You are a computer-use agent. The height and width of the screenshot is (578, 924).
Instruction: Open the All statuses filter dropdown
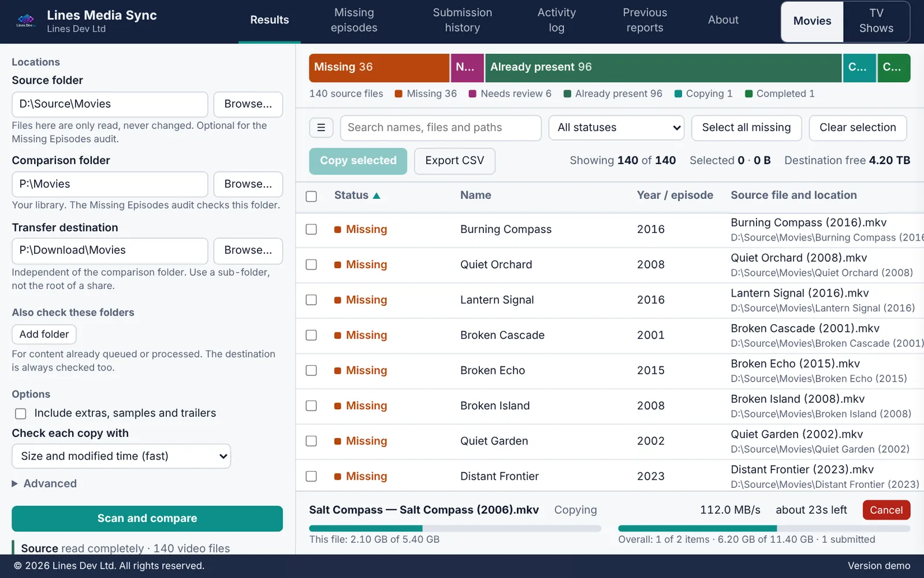(617, 128)
